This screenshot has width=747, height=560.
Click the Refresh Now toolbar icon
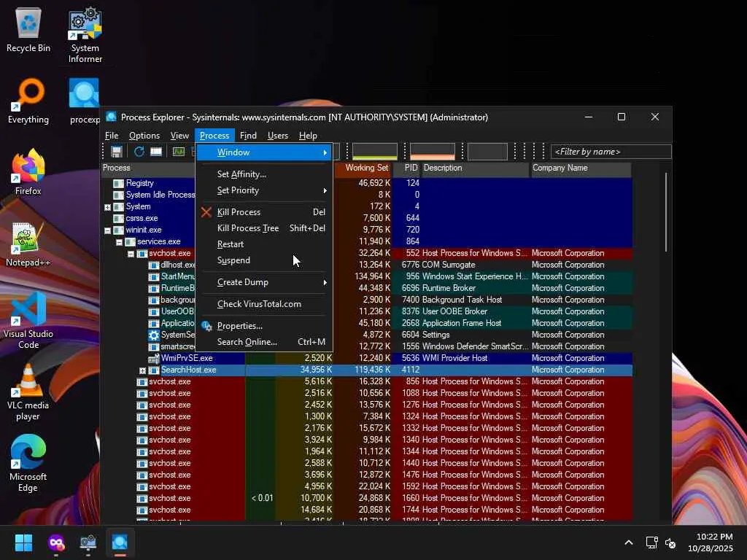(139, 152)
